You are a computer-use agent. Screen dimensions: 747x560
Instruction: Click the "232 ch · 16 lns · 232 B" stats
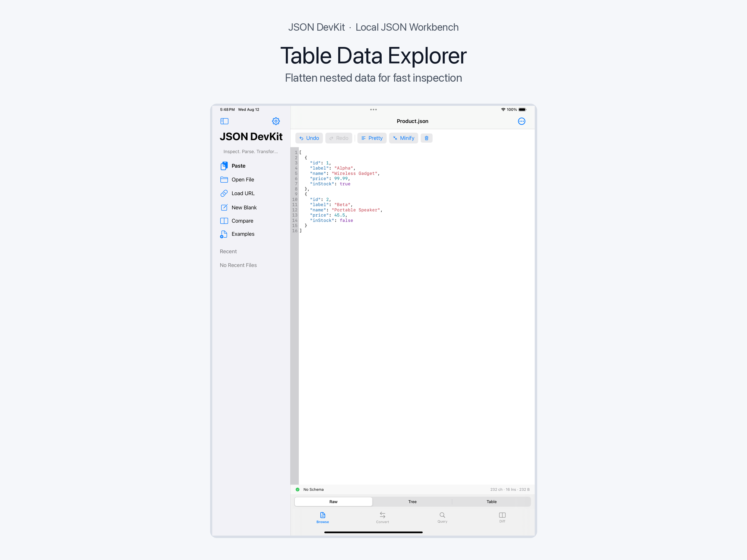tap(509, 489)
